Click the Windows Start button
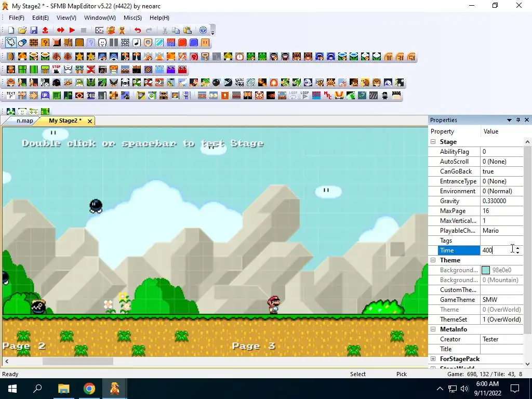 coord(12,389)
